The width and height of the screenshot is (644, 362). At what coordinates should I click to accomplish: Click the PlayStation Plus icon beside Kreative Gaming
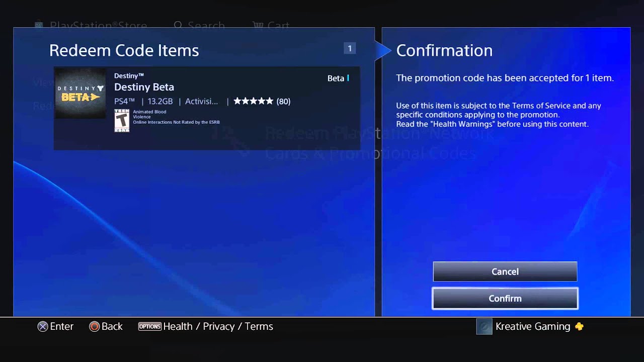point(579,326)
